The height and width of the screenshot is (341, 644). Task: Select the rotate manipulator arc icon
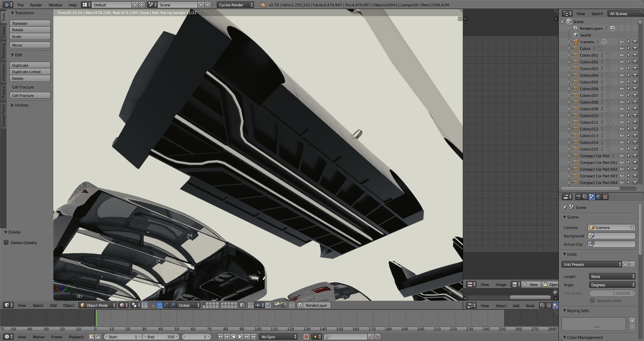click(x=166, y=305)
